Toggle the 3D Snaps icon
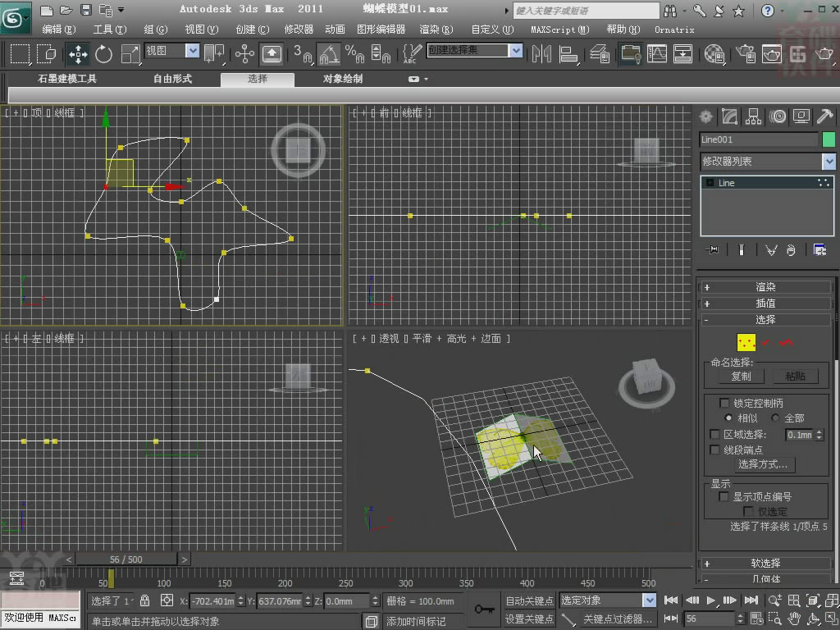Image resolution: width=840 pixels, height=630 pixels. tap(304, 53)
